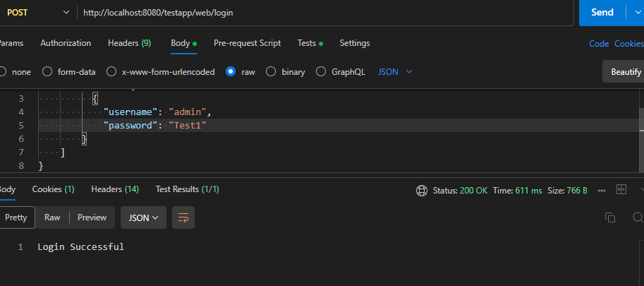
Task: Expand the JSON body format dropdown
Action: tap(396, 71)
